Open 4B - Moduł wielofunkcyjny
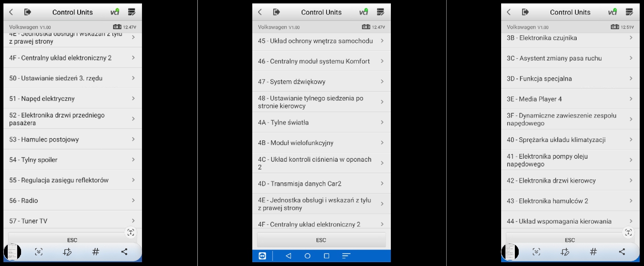Screen dimensions: 644x266 tap(321, 142)
